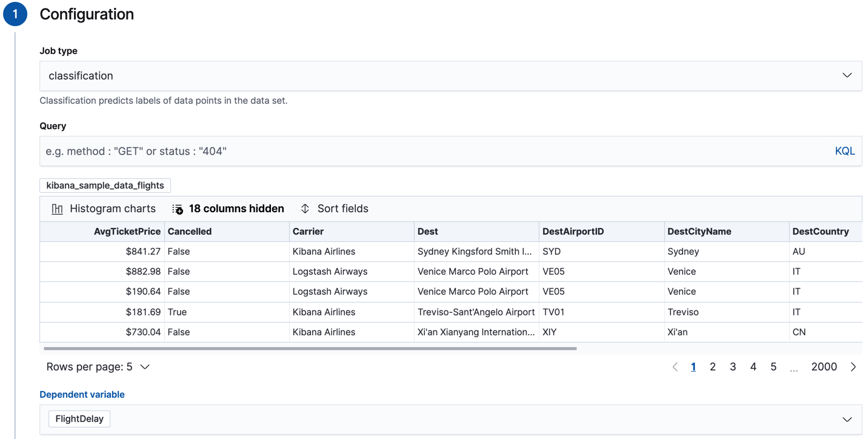Open the Sort fields control

point(334,208)
